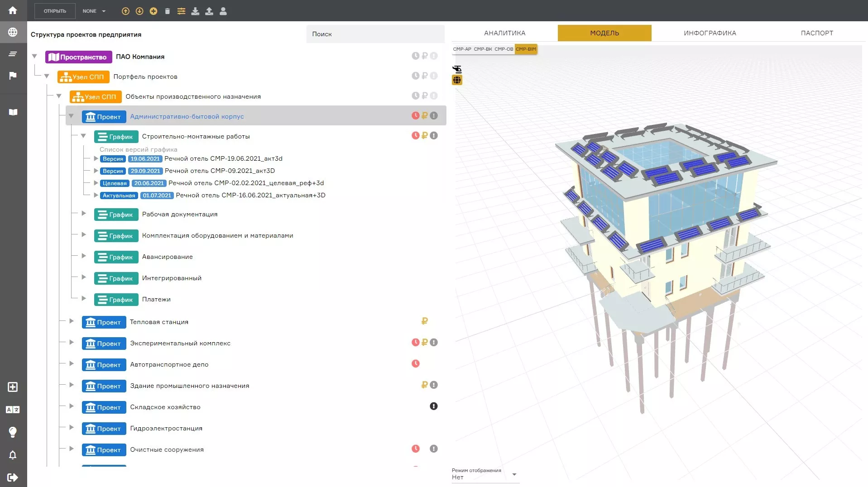
Task: Toggle the CMP-AP model layer
Action: (x=462, y=49)
